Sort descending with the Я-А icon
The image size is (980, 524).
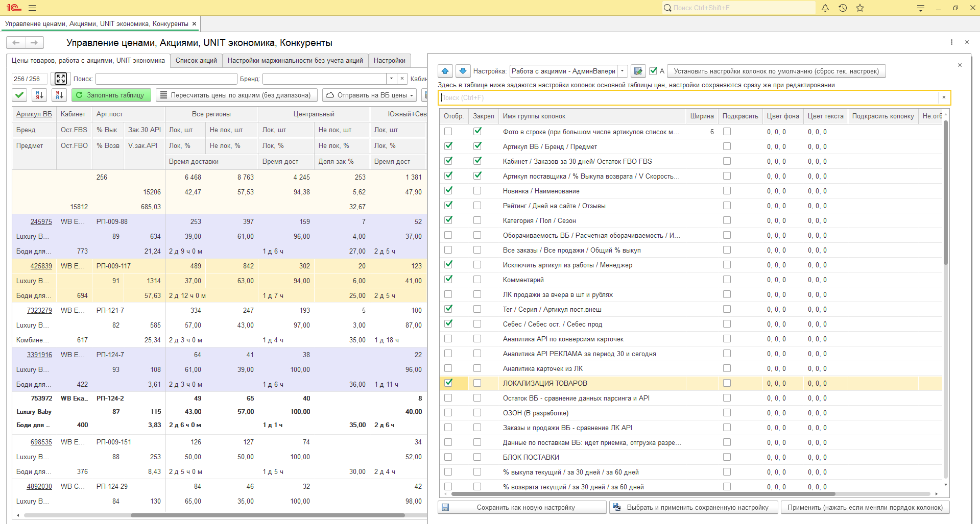(x=59, y=95)
